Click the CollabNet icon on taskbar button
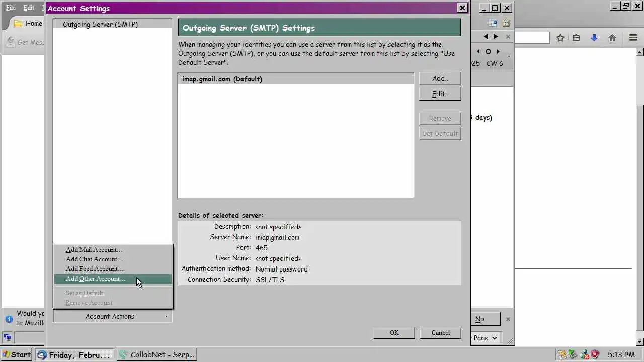The height and width of the screenshot is (362, 644). click(124, 355)
